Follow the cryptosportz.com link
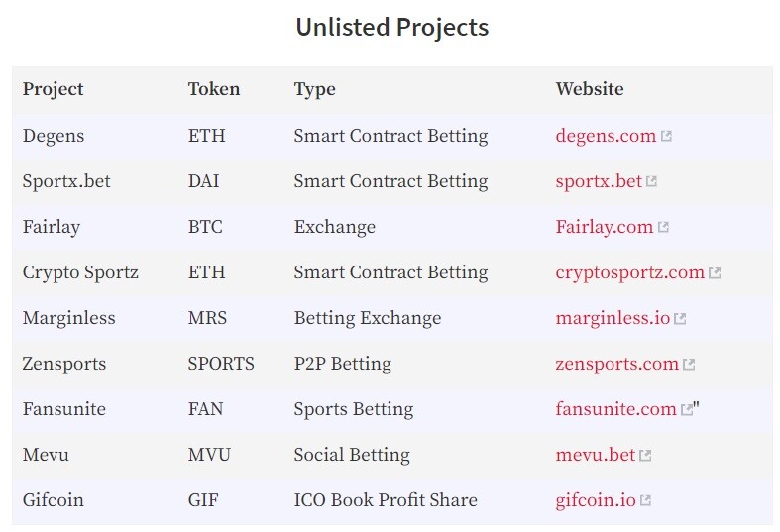Viewport: 780px width, 532px height. (629, 273)
